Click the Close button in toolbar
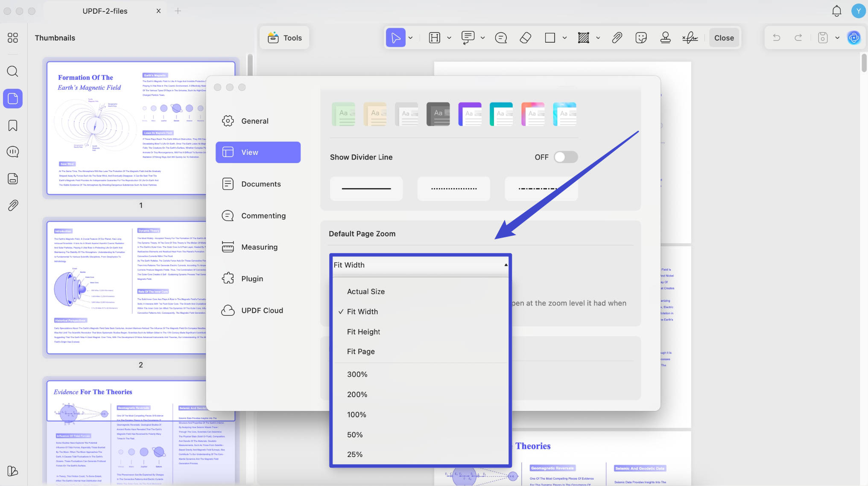 pyautogui.click(x=724, y=38)
